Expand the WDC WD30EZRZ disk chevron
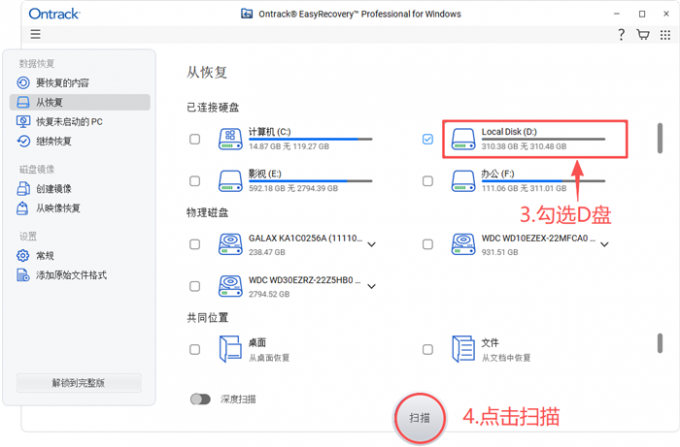This screenshot has height=447, width=680. pyautogui.click(x=372, y=287)
